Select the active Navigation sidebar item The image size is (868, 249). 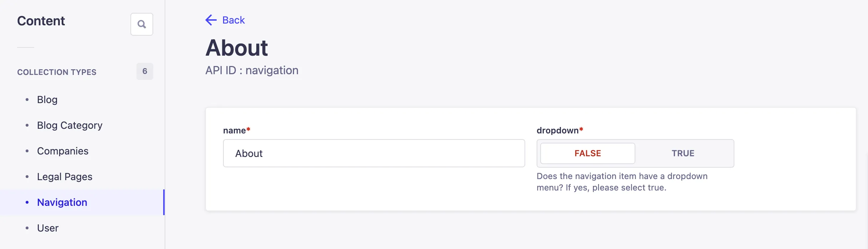[x=62, y=202]
